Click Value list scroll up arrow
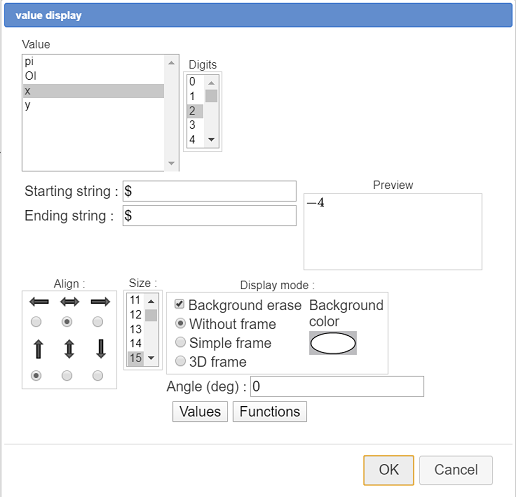The image size is (516, 497). [x=171, y=63]
